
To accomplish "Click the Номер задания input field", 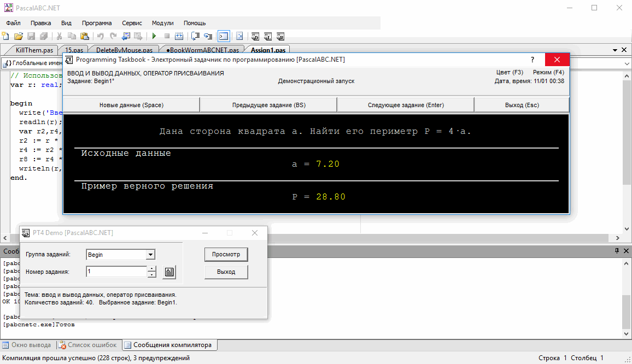I will pyautogui.click(x=116, y=272).
